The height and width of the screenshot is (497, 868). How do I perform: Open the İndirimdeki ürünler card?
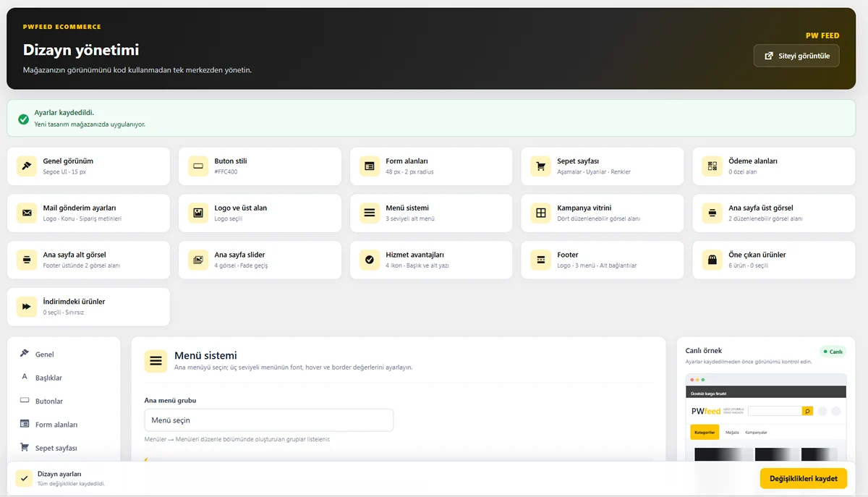(x=88, y=307)
